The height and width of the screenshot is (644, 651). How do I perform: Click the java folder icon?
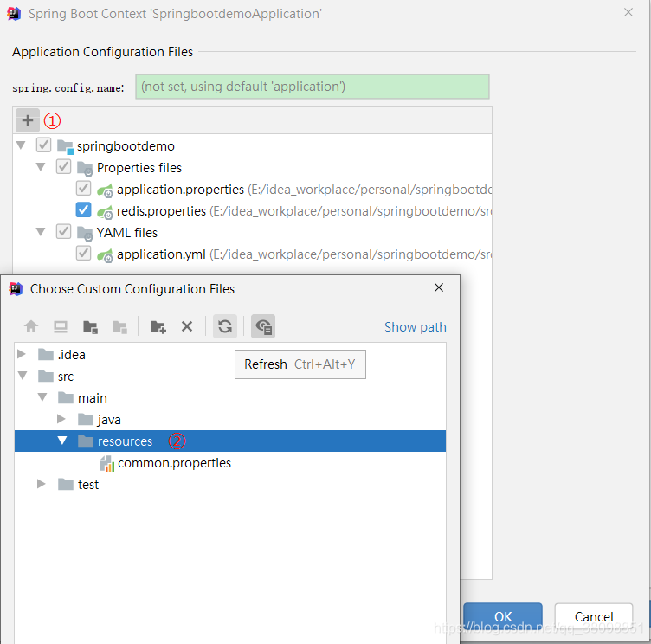pos(86,419)
